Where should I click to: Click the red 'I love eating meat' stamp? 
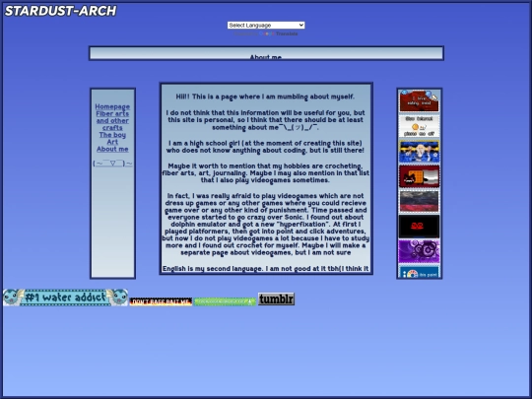419,101
